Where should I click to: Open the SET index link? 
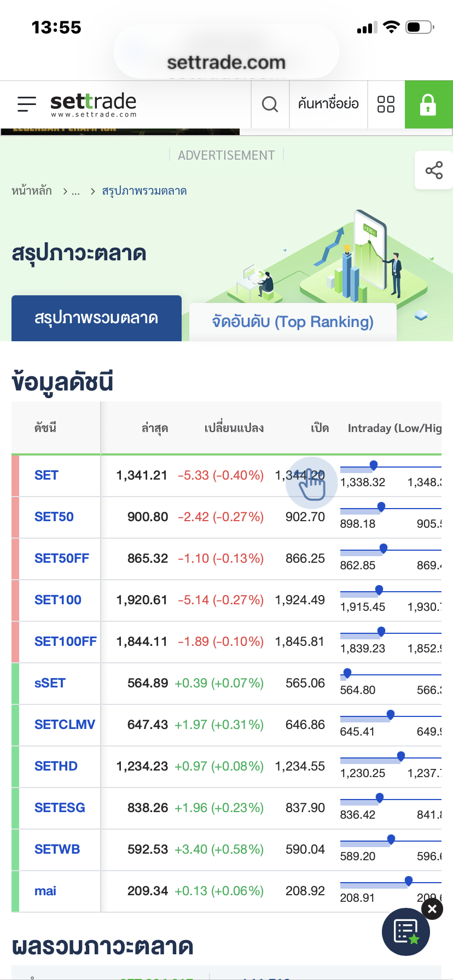point(47,475)
